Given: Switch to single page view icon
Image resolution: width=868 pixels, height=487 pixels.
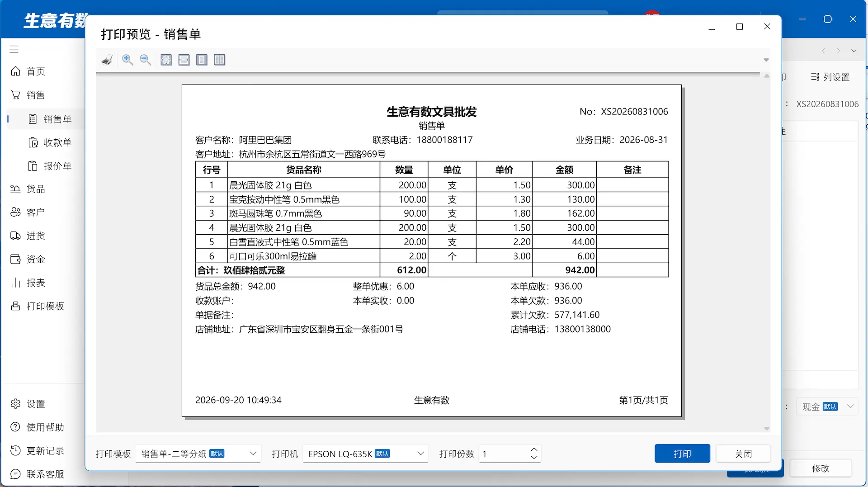Looking at the screenshot, I should point(202,60).
